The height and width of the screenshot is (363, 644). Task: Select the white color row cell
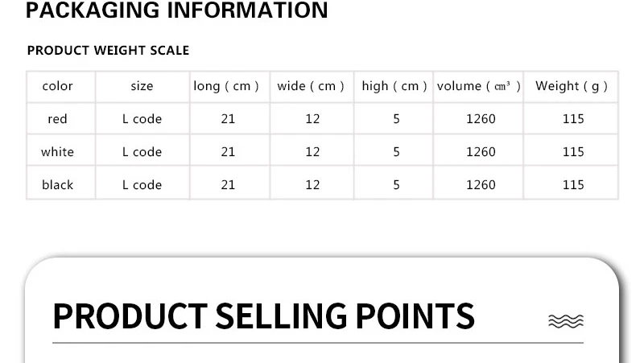(57, 152)
